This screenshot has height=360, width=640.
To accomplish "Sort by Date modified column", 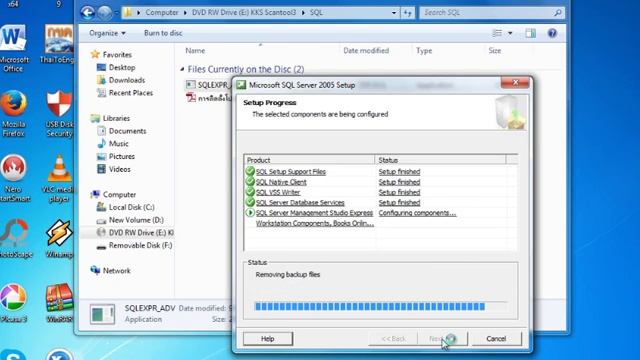I will click(x=366, y=51).
